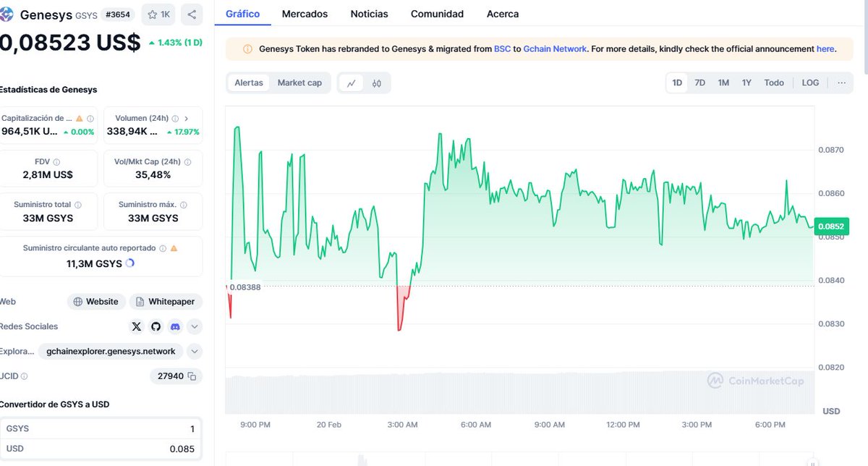Set chart range to 1Y
This screenshot has width=868, height=466.
pyautogui.click(x=746, y=83)
